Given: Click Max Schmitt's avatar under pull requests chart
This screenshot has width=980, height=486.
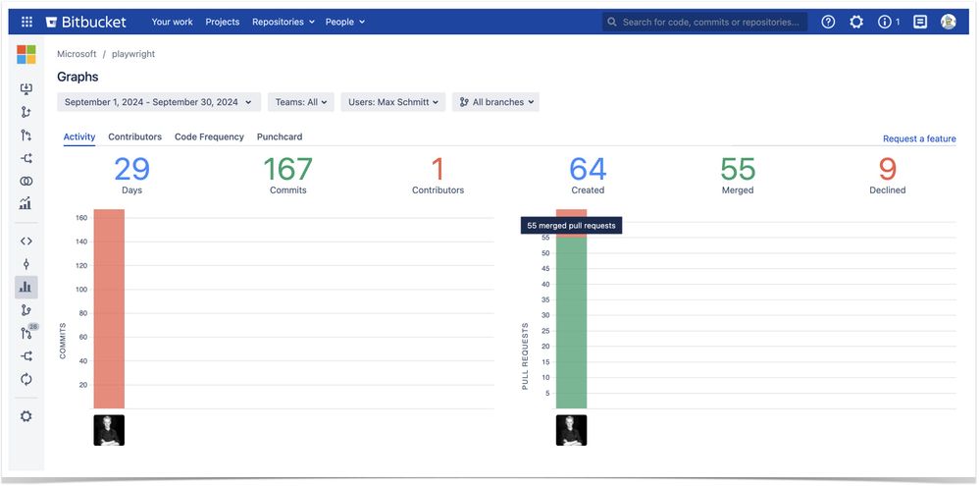Looking at the screenshot, I should [571, 430].
